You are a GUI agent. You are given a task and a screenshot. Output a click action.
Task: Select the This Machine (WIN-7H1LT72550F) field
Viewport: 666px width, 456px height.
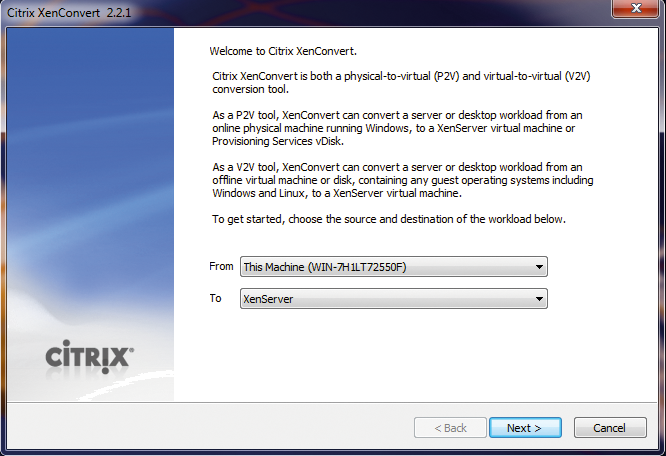pos(385,267)
